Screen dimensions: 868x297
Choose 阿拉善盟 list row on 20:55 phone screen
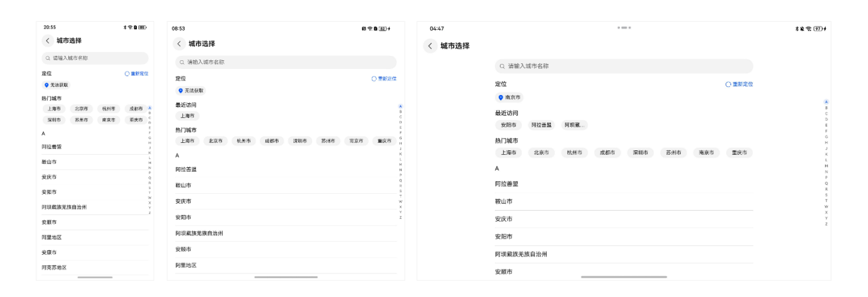click(95, 147)
